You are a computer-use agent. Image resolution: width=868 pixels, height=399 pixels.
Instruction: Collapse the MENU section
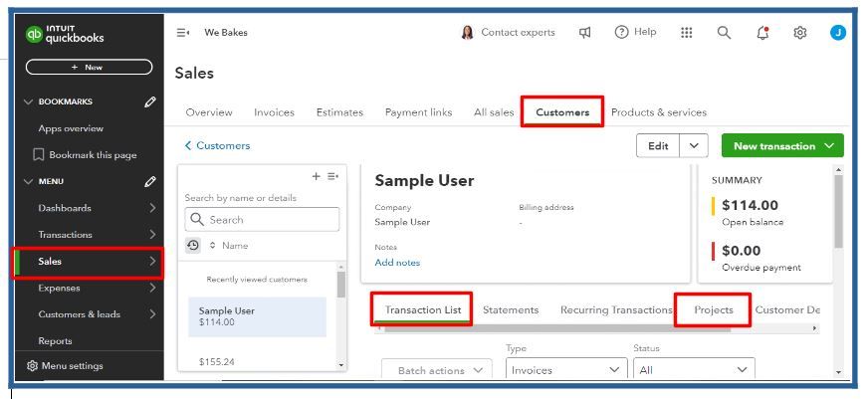28,181
